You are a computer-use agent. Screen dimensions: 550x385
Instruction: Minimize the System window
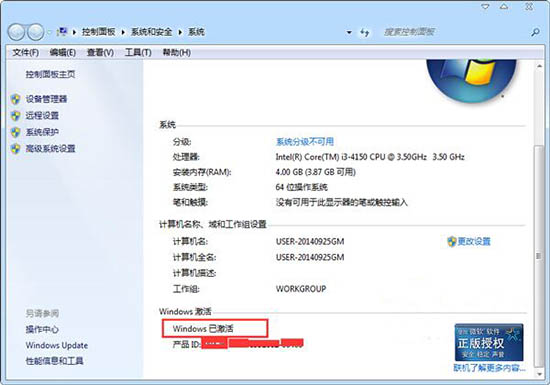(485, 7)
